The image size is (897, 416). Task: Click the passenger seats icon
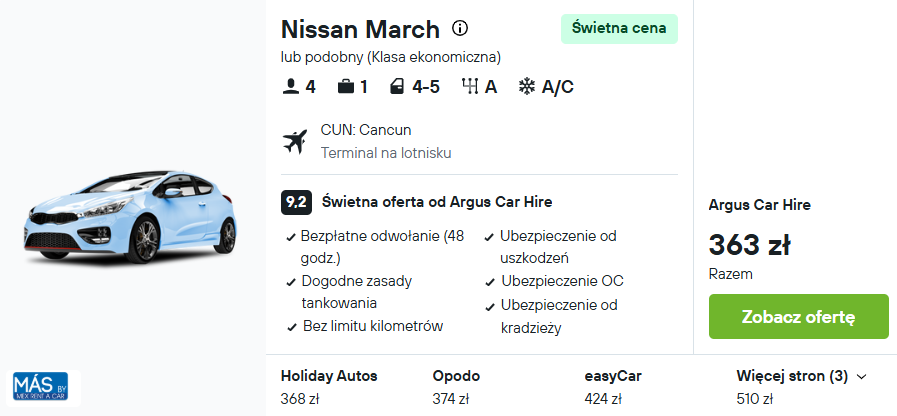point(291,87)
